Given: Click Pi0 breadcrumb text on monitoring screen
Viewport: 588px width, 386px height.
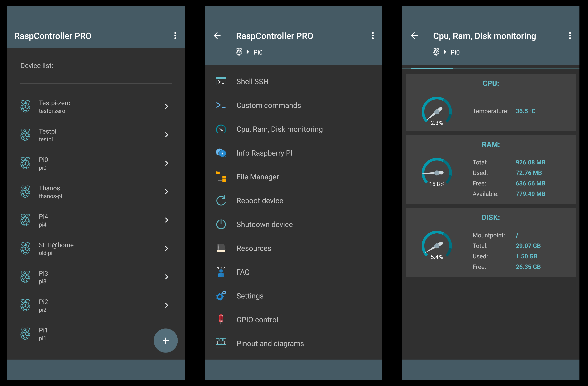Looking at the screenshot, I should pyautogui.click(x=455, y=52).
